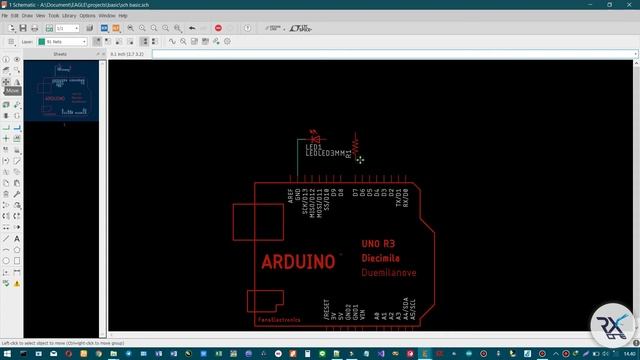Open the LTspice logo button
Screen dimensions: 640x360
(x=301, y=28)
